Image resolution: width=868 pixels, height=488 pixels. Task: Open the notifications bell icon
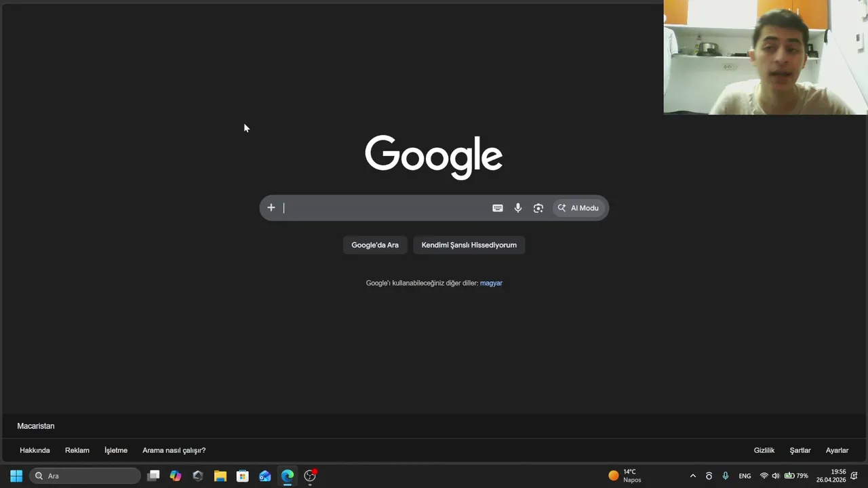pos(854,476)
